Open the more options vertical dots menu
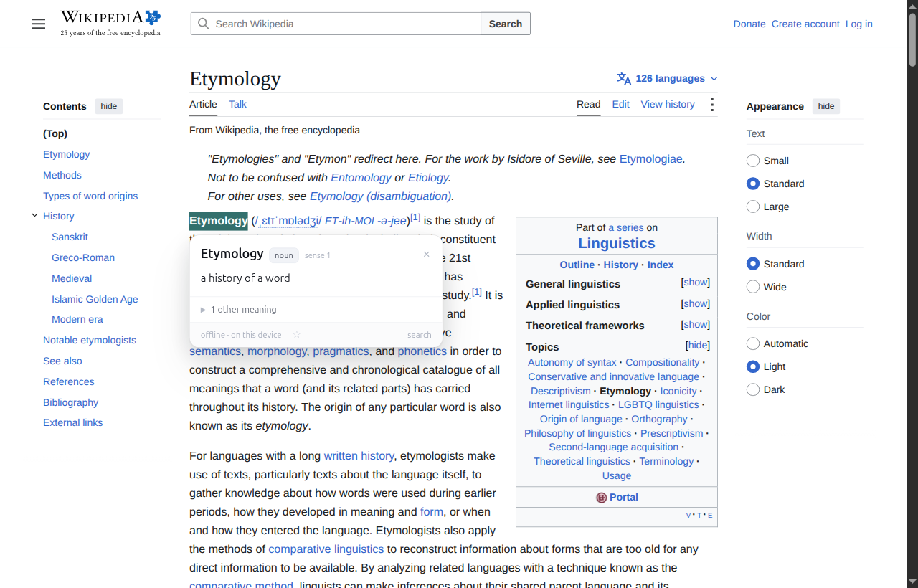The image size is (918, 588). pos(712,105)
